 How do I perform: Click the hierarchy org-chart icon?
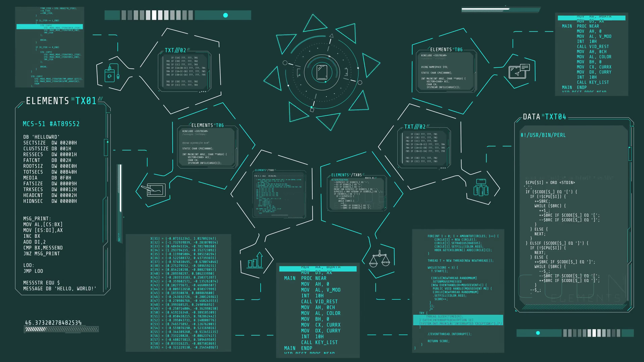481,187
